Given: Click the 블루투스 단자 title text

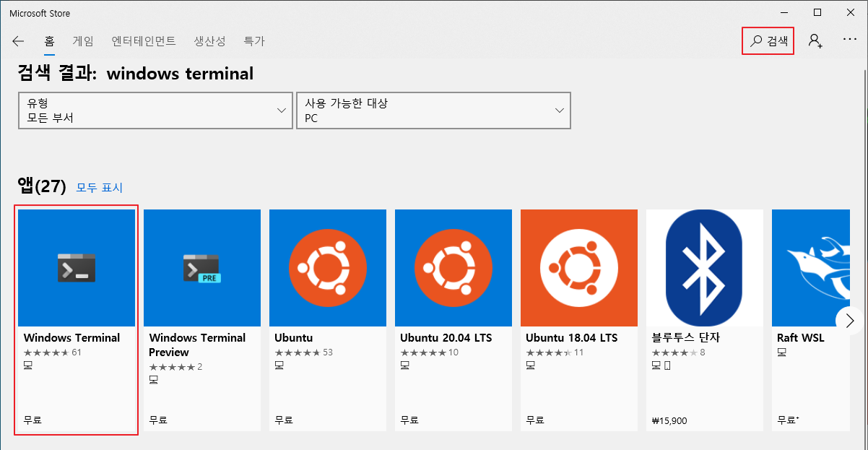Looking at the screenshot, I should pos(686,337).
